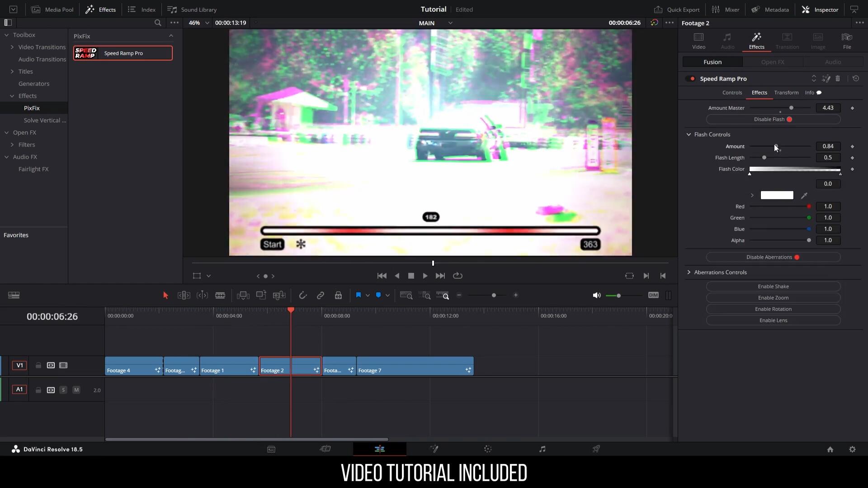Switch to the Transform tab
The width and height of the screenshot is (868, 488).
pos(786,93)
